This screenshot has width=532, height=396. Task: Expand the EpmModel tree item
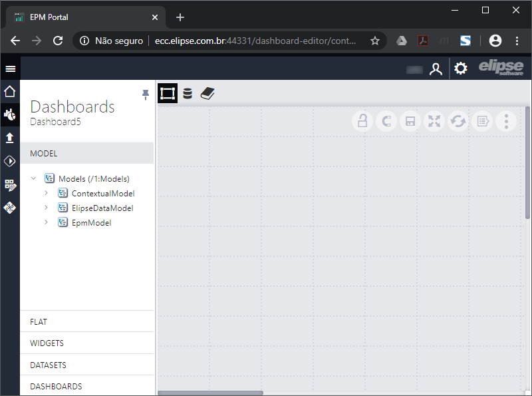click(45, 222)
